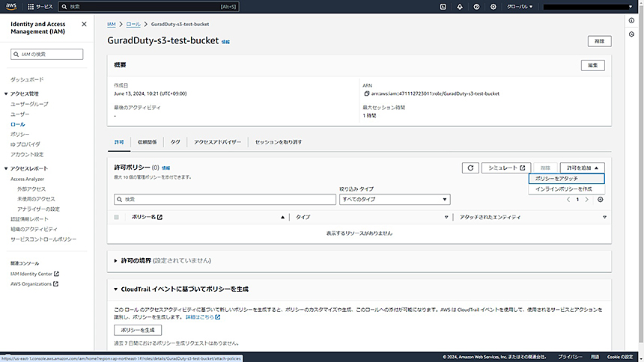Switch to the Access Advisor tab
Screen dimensions: 644x362
[217, 142]
